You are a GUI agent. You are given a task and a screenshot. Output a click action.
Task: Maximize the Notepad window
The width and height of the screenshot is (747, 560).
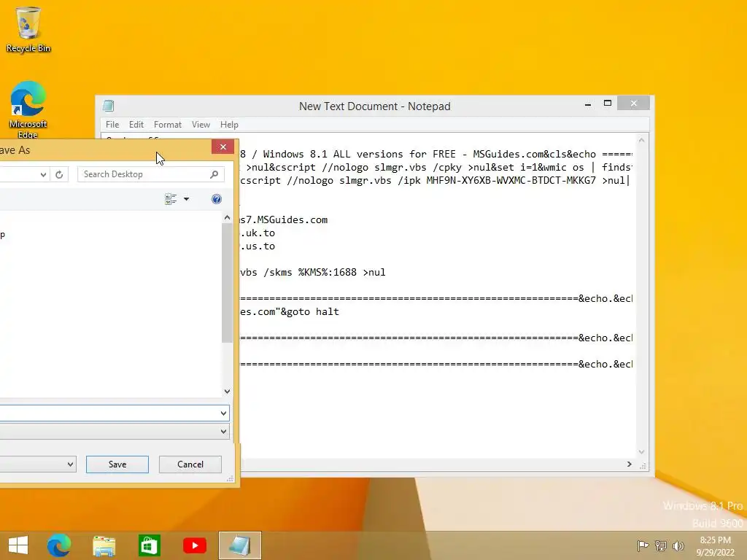[608, 104]
